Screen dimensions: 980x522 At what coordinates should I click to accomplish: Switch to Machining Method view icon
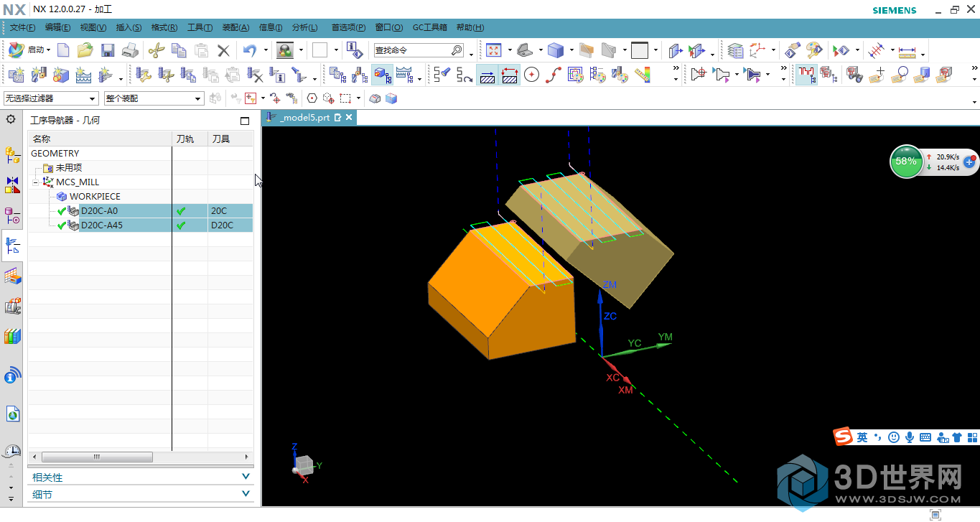(404, 75)
